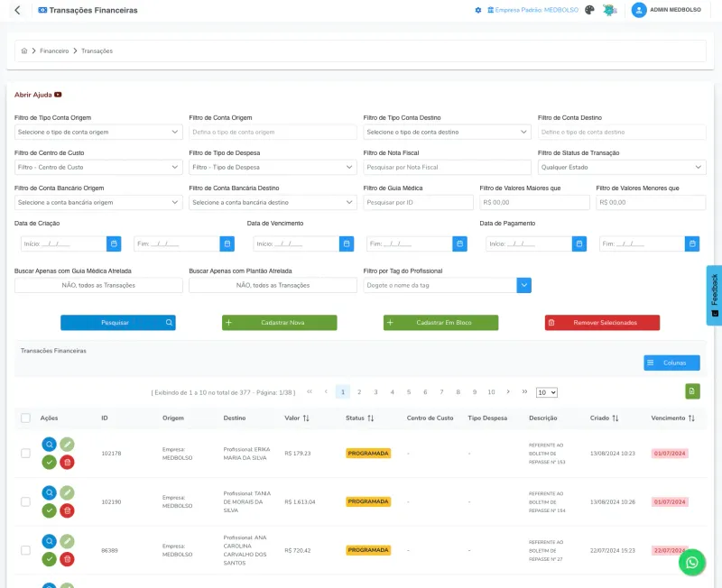Delete transaction 102190 with the trash icon
This screenshot has height=588, width=722.
pos(67,510)
